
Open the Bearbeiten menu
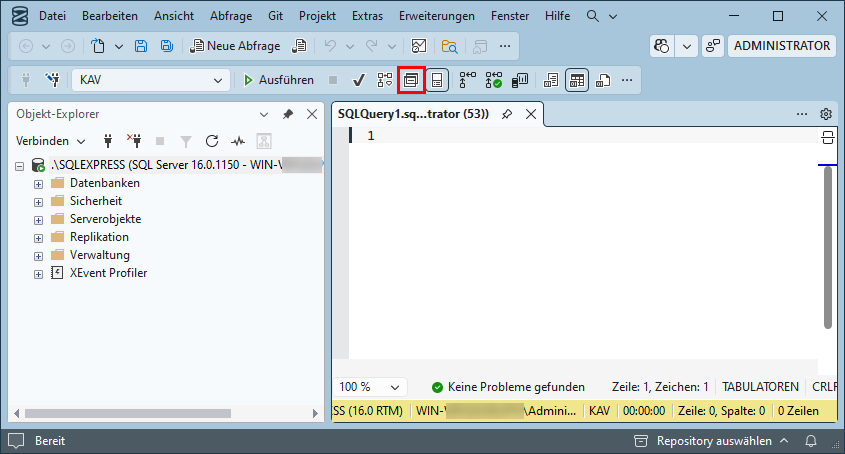110,16
